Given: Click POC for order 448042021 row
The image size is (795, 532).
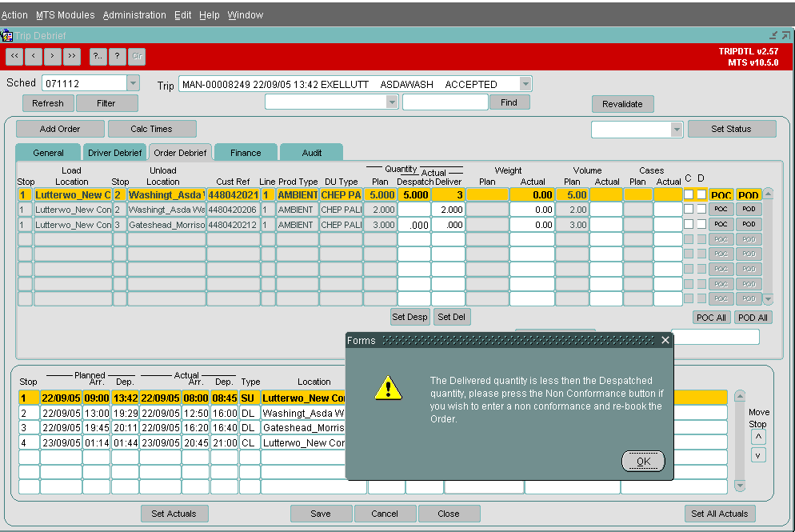Looking at the screenshot, I should coord(721,194).
